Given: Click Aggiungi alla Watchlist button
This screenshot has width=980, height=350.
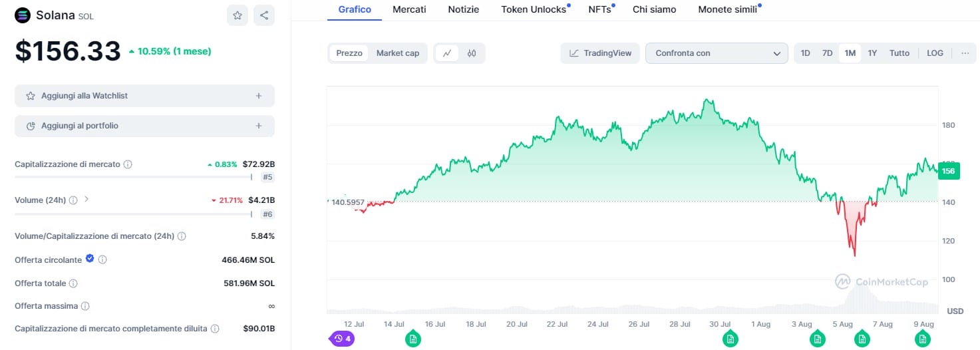Looking at the screenshot, I should [x=144, y=96].
